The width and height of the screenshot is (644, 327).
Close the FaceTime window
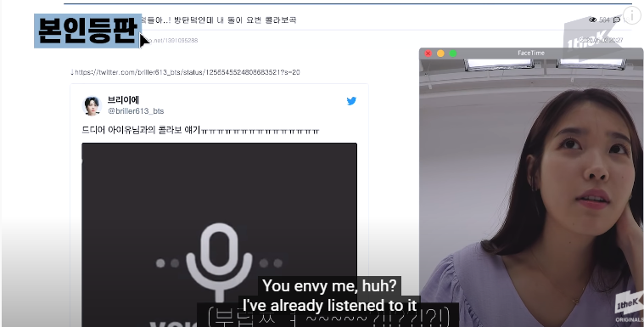pyautogui.click(x=428, y=54)
